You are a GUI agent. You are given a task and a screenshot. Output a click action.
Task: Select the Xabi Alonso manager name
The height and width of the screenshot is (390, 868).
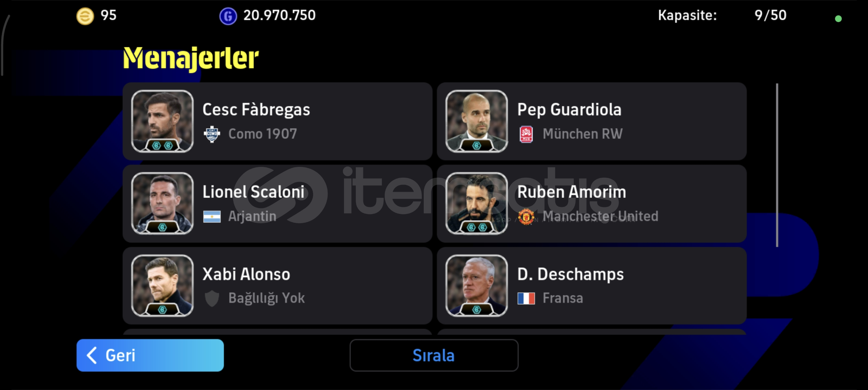coord(246,274)
